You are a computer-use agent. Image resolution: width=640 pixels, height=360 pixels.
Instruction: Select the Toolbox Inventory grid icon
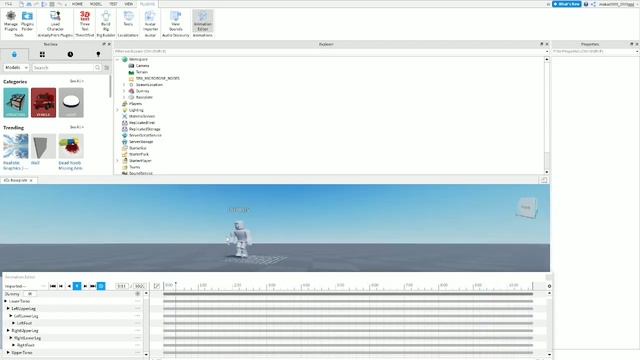[x=42, y=54]
